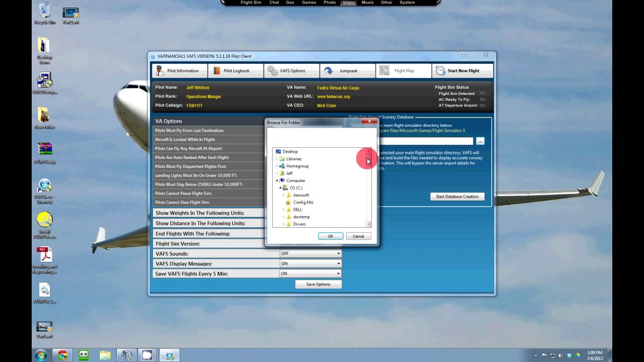This screenshot has height=362, width=644.
Task: Select the Part2.avi desktop video file
Action: coord(71,15)
